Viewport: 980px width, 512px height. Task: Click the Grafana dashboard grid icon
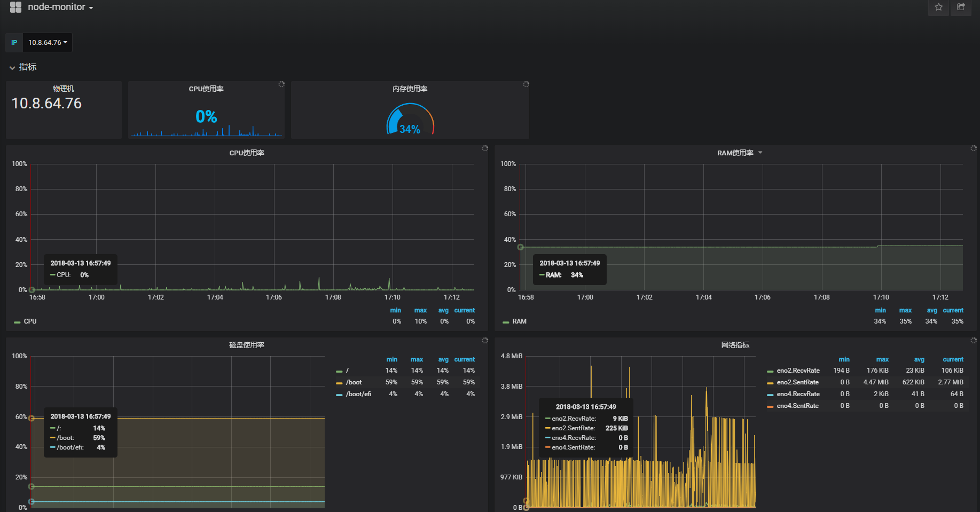tap(15, 7)
